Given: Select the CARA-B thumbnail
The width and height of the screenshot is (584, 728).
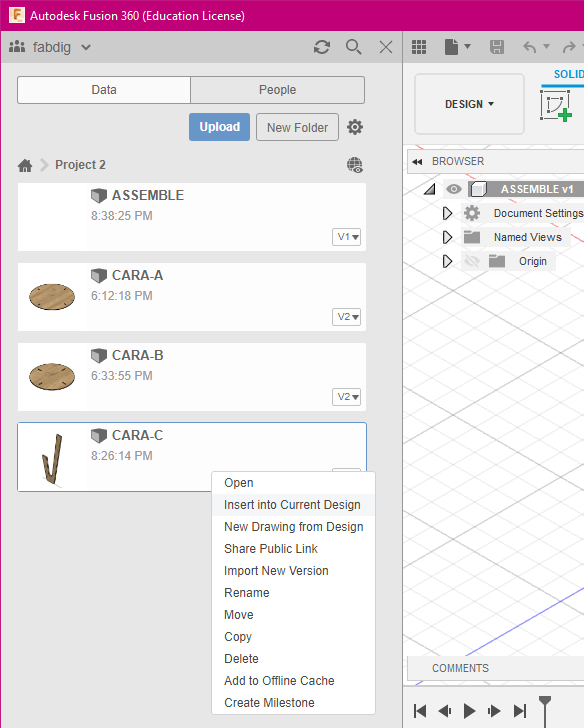Looking at the screenshot, I should coord(52,377).
